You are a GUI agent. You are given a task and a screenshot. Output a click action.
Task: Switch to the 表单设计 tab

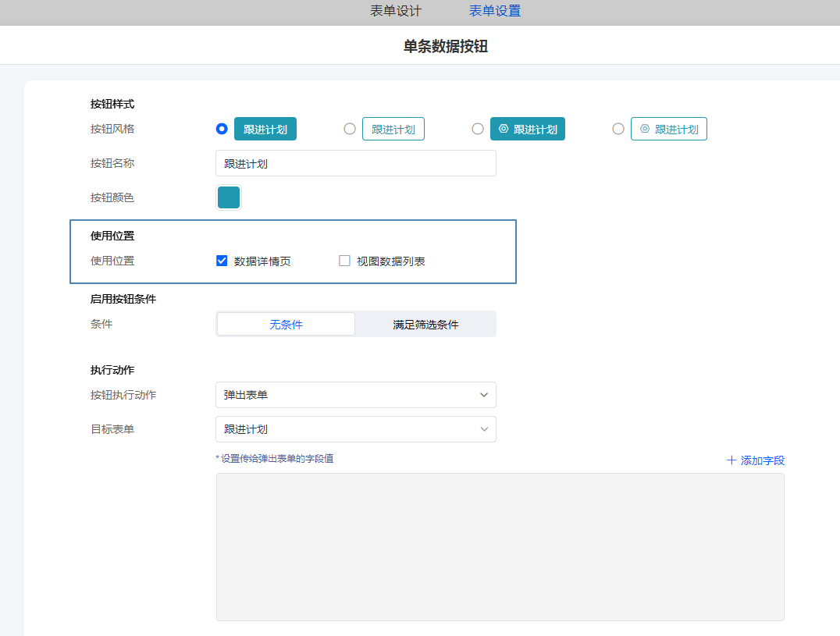click(x=395, y=11)
